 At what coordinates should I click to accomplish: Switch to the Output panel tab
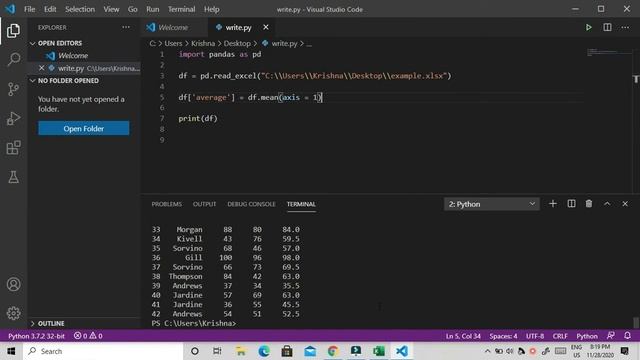(x=204, y=204)
